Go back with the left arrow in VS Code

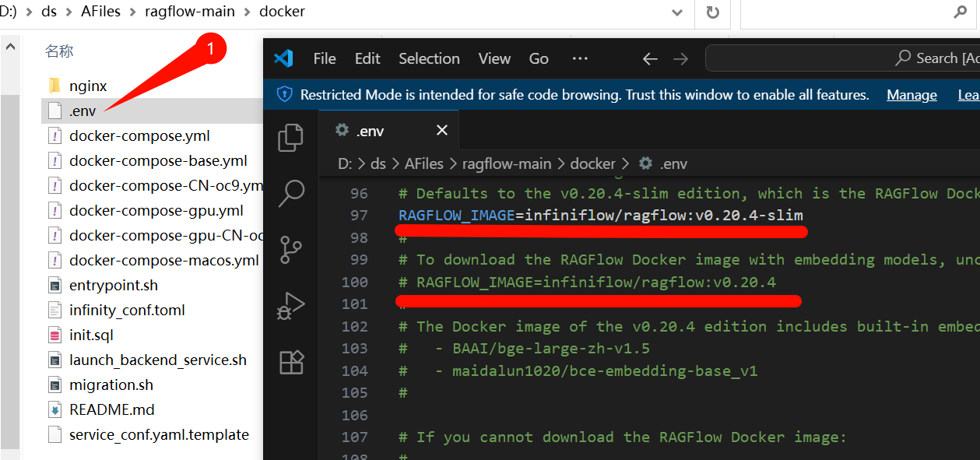[x=650, y=58]
